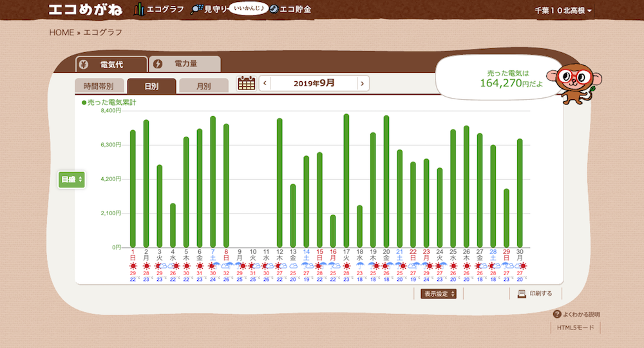Screen dimensions: 644x348
Task: Click the エコめがね logo
Action: point(86,10)
